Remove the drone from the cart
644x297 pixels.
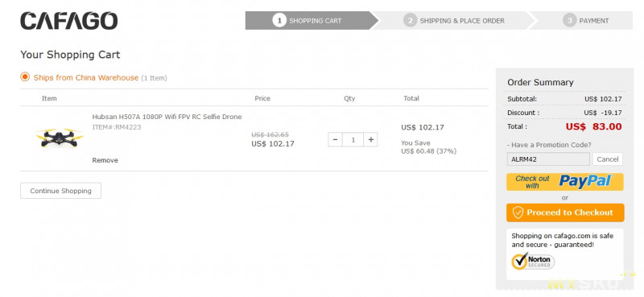[x=105, y=160]
